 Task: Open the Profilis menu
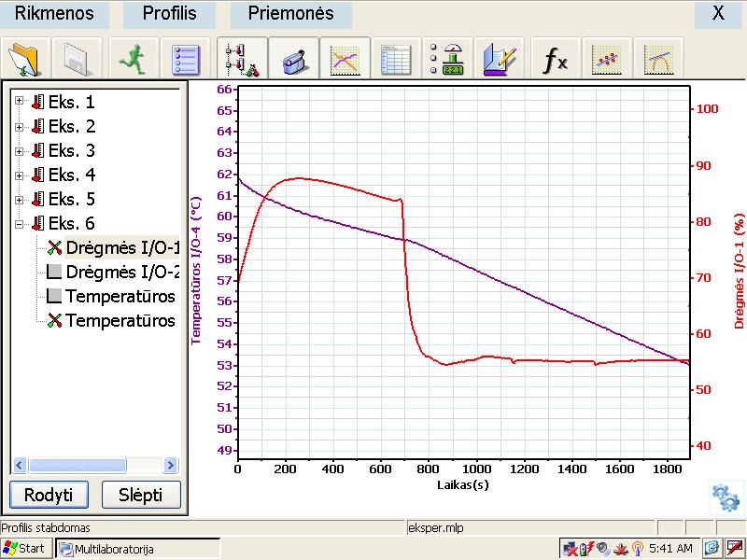click(170, 13)
